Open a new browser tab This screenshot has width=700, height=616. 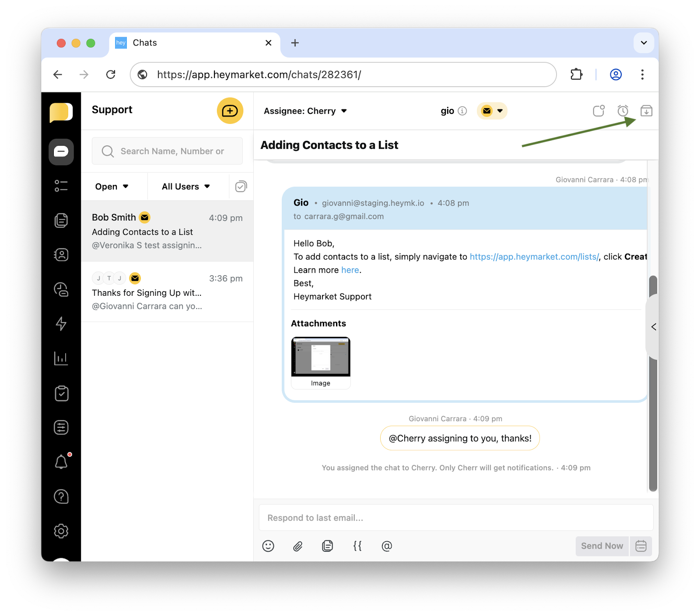[x=295, y=43]
